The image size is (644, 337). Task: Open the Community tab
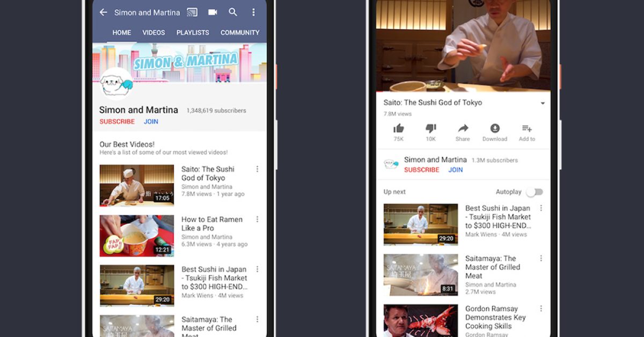click(240, 33)
